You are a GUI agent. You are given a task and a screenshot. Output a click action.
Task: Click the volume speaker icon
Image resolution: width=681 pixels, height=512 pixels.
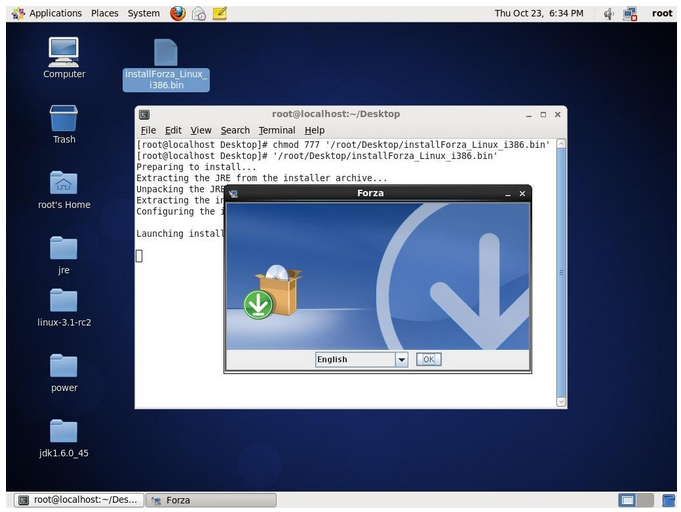pos(609,14)
